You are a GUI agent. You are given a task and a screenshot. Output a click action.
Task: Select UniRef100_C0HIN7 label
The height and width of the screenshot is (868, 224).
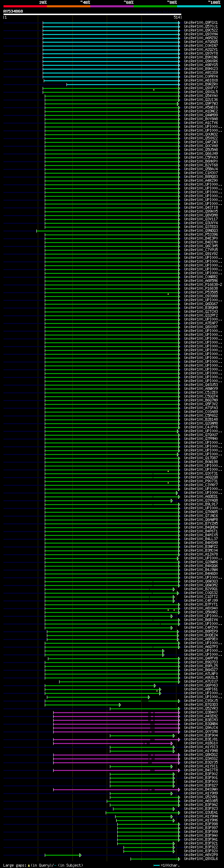tap(201, 46)
